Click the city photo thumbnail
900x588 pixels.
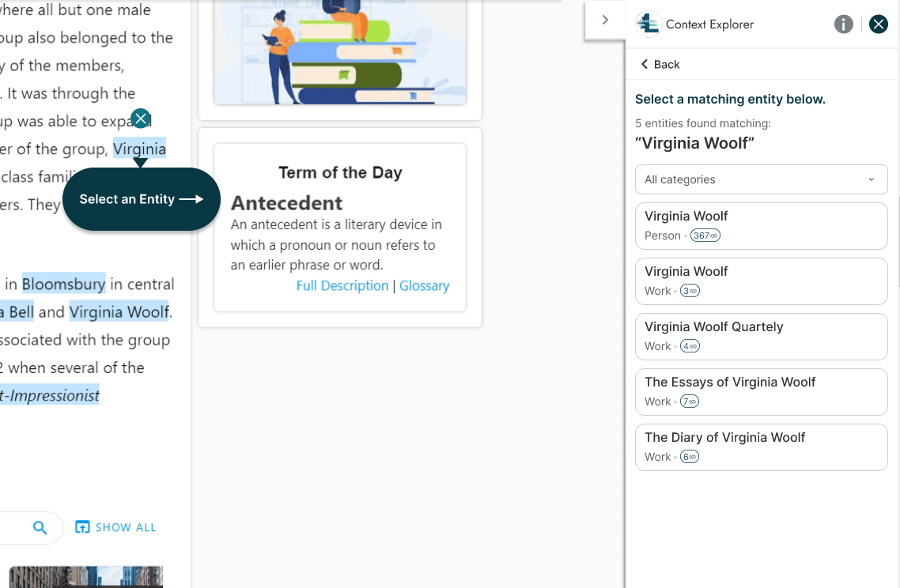[86, 576]
